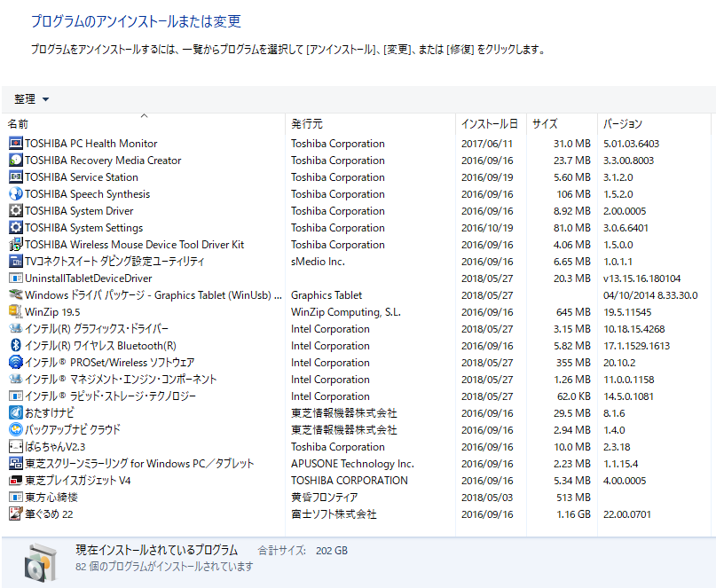Click the バージョン column header
Image resolution: width=716 pixels, height=588 pixels.
coord(623,124)
